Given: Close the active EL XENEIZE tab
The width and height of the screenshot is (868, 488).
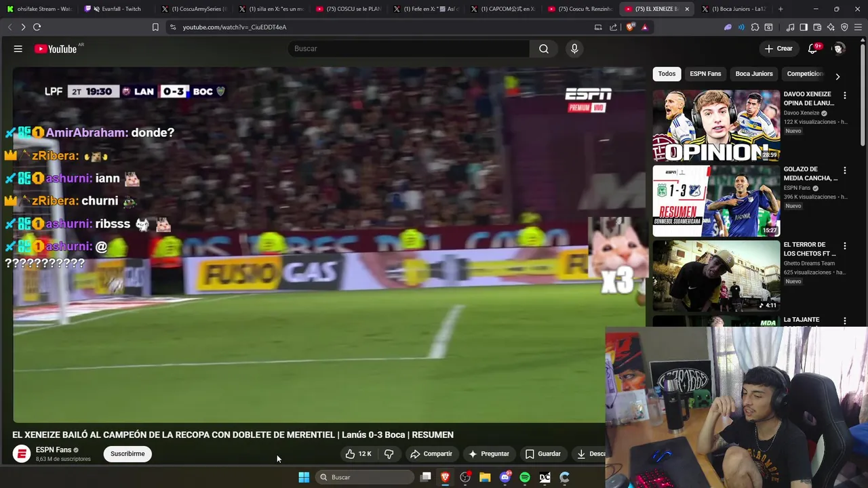Looking at the screenshot, I should point(687,9).
